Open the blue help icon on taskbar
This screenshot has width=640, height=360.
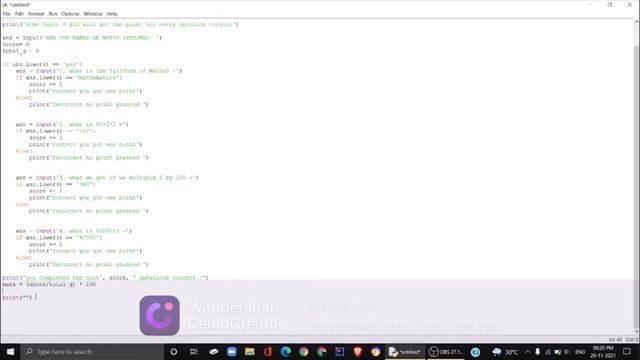point(475,352)
